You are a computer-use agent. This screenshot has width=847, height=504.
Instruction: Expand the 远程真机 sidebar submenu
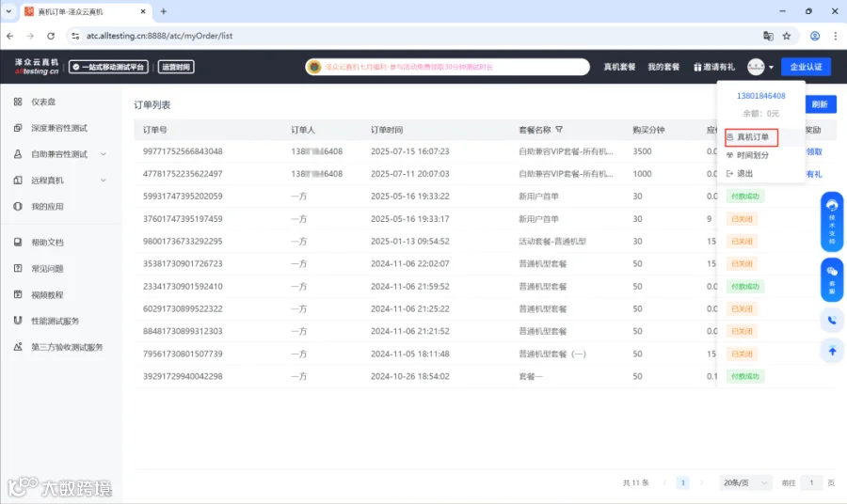click(x=104, y=181)
